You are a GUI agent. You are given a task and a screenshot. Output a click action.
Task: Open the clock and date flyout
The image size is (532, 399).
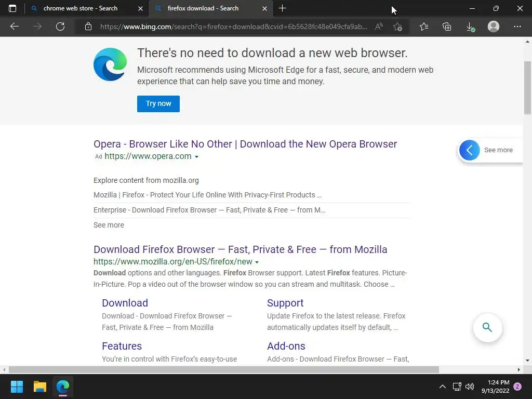495,387
